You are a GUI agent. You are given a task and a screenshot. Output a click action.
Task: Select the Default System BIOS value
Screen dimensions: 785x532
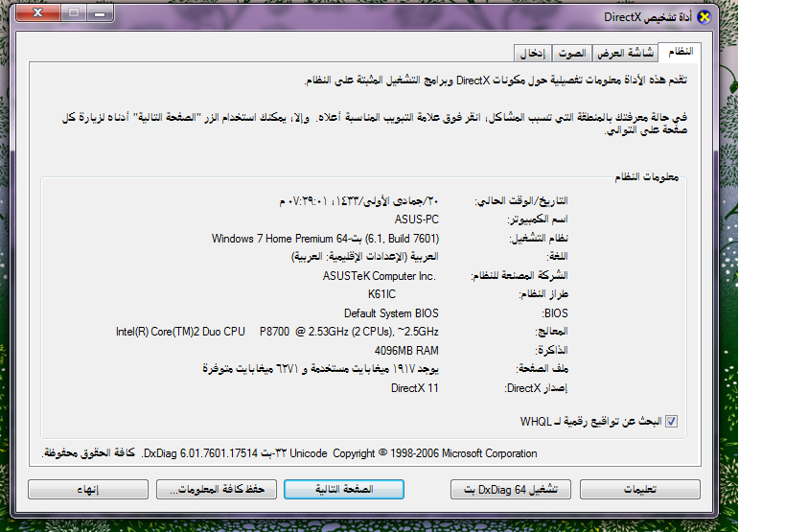391,313
